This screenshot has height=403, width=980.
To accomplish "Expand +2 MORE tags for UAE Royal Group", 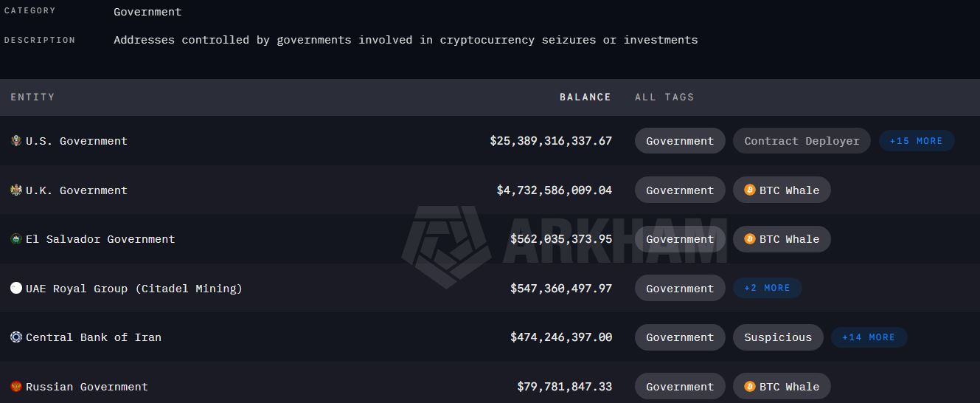I will [767, 288].
